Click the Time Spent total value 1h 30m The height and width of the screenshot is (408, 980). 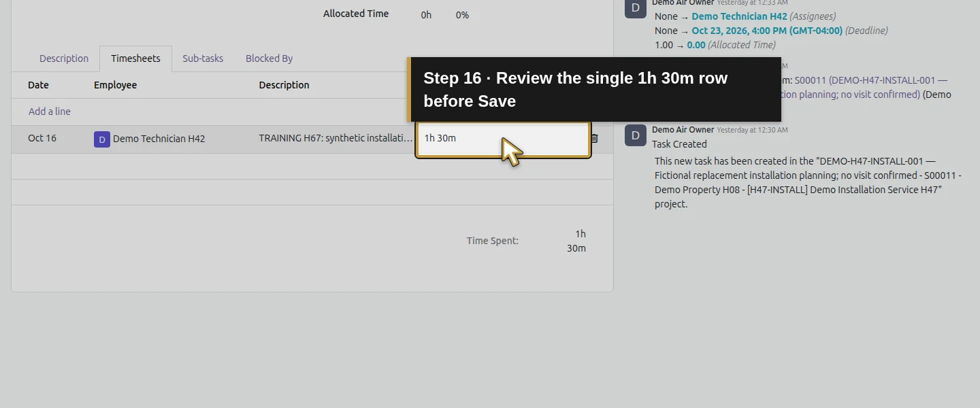pos(576,241)
